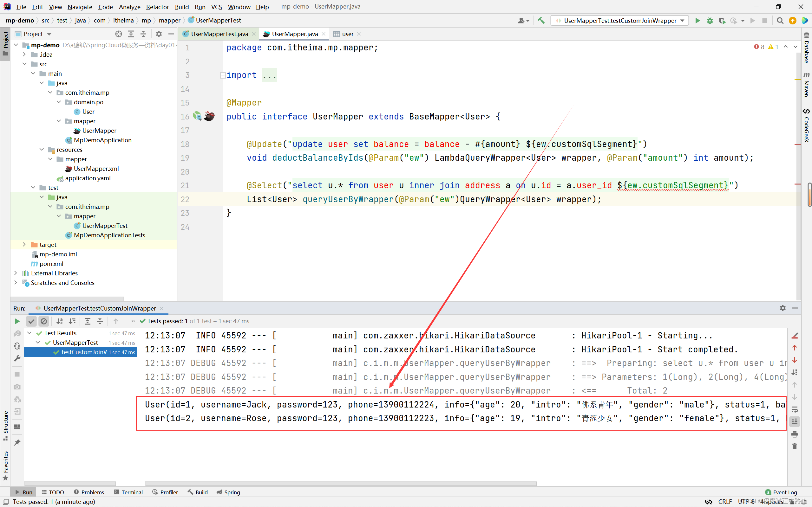Toggle Show Ignored tests button
812x507 pixels.
(x=44, y=321)
